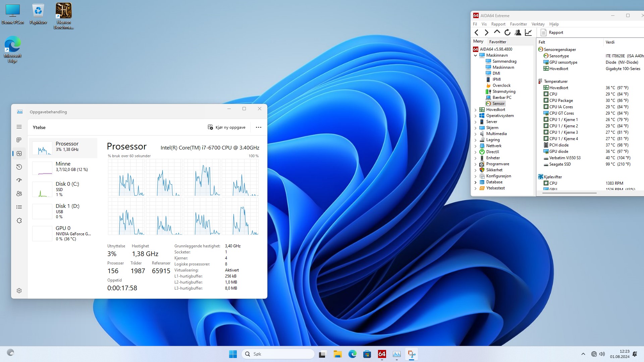
Task: Open the Verktøy menu in AIDA64
Action: [538, 24]
